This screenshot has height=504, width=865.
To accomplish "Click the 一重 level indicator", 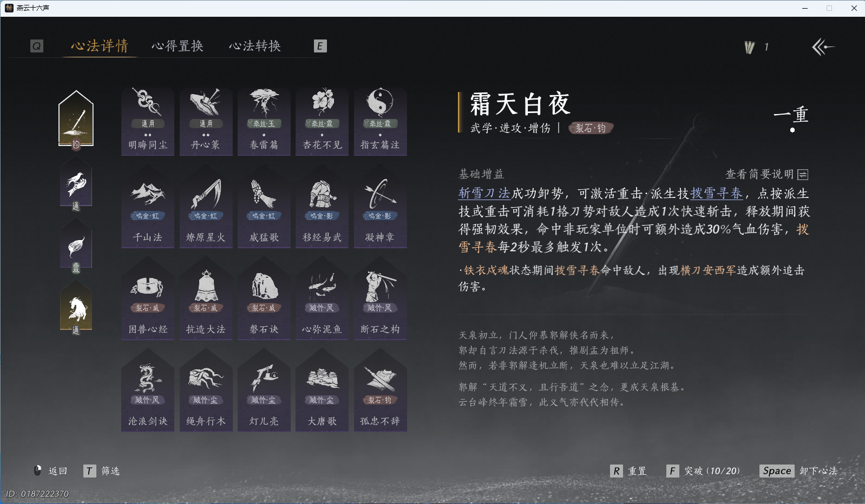I will coord(791,115).
